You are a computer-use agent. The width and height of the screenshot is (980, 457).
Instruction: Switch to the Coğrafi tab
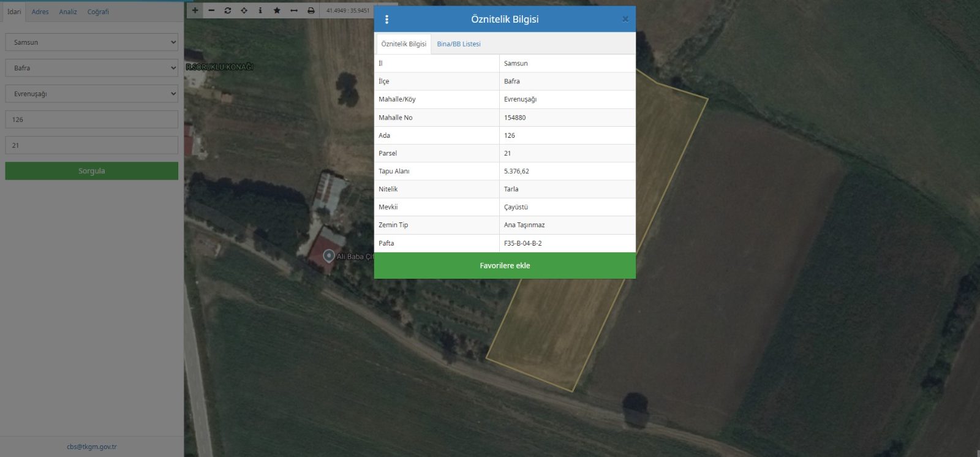coord(98,12)
